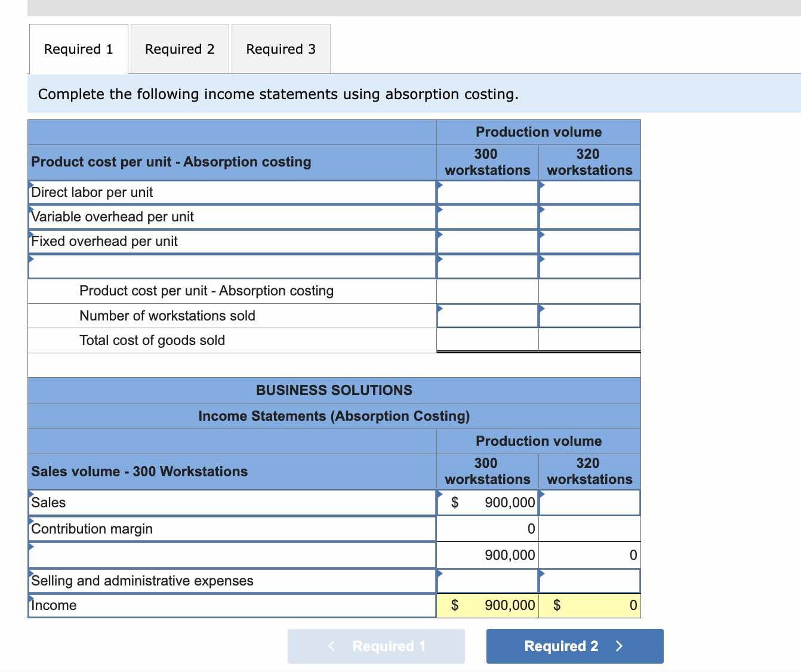The image size is (801, 672).
Task: Select Variable overhead field for 300 workstations
Action: (x=488, y=217)
